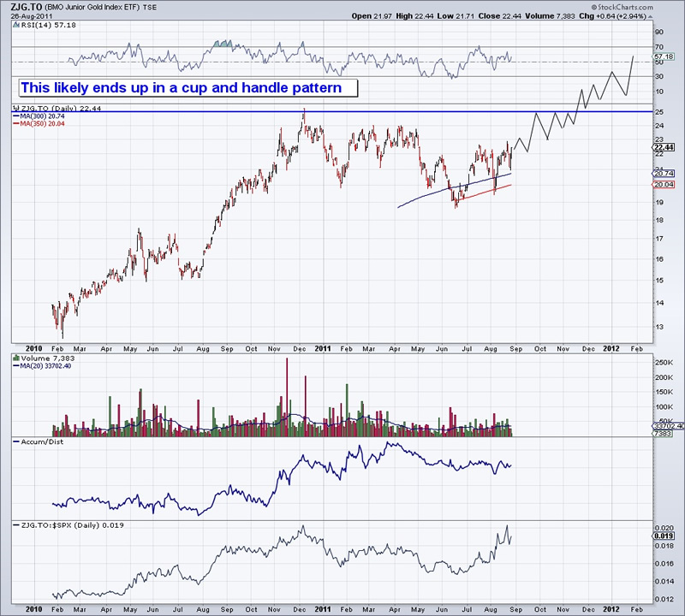Image resolution: width=685 pixels, height=616 pixels.
Task: Click the 90 level on RSI axis
Action: (x=658, y=32)
